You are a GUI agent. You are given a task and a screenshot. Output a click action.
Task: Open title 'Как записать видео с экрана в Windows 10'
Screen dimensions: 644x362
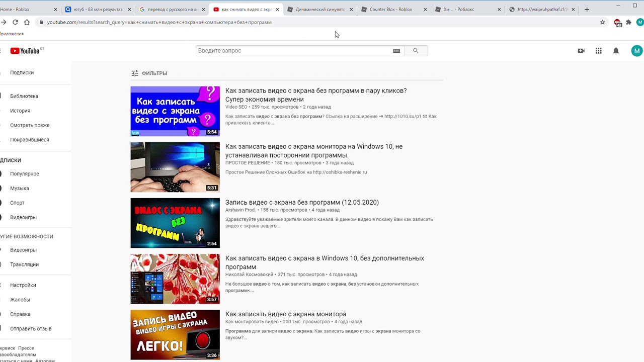click(x=325, y=262)
